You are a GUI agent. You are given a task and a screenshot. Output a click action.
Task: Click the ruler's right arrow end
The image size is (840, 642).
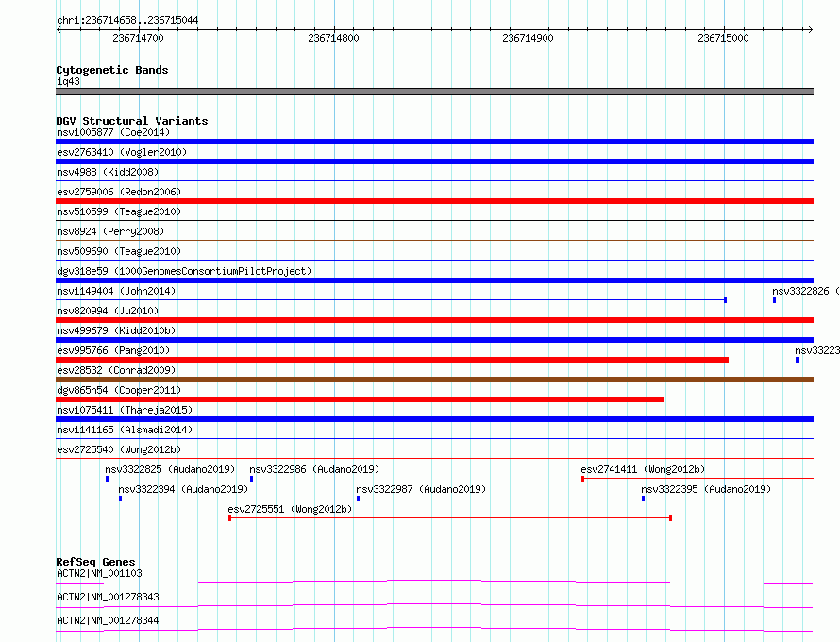pos(810,29)
